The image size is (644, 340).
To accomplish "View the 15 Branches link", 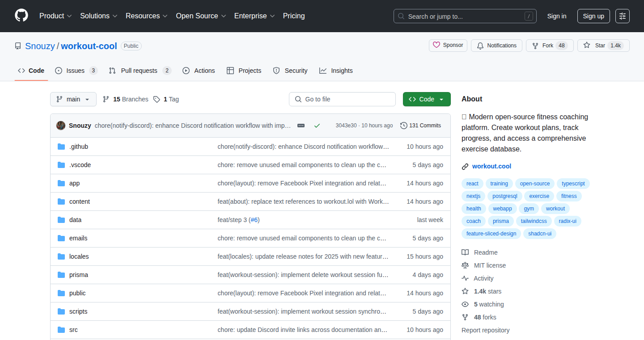I will click(126, 99).
